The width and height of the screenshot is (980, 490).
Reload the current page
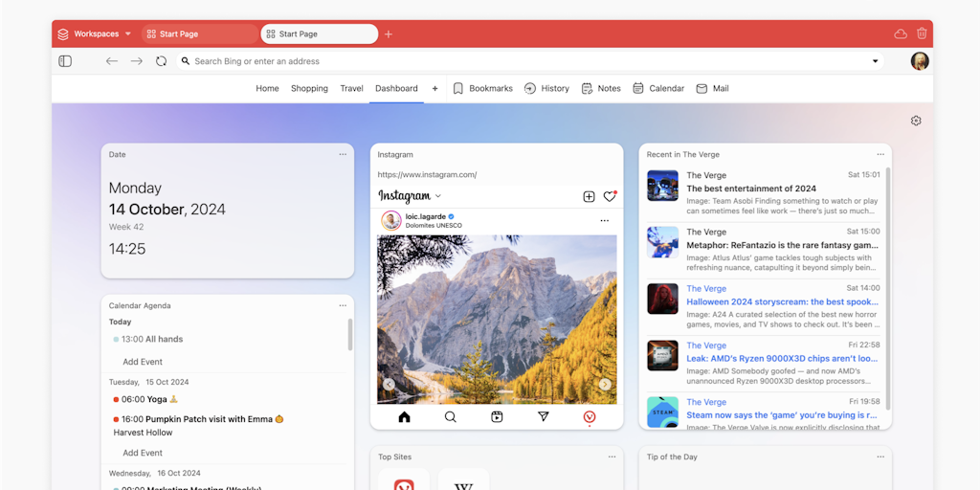click(x=161, y=61)
